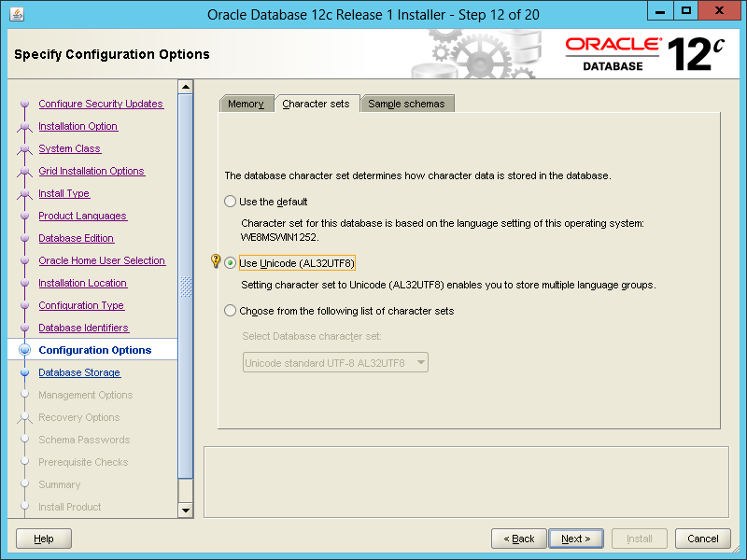Image resolution: width=747 pixels, height=560 pixels.
Task: Switch to the Sample schemas tab
Action: 406,104
